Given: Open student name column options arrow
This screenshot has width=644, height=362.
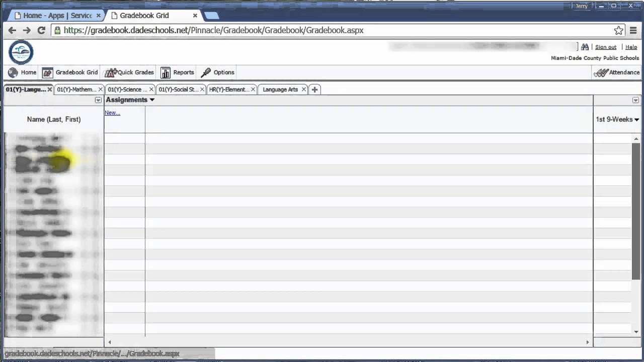Looking at the screenshot, I should coord(98,100).
